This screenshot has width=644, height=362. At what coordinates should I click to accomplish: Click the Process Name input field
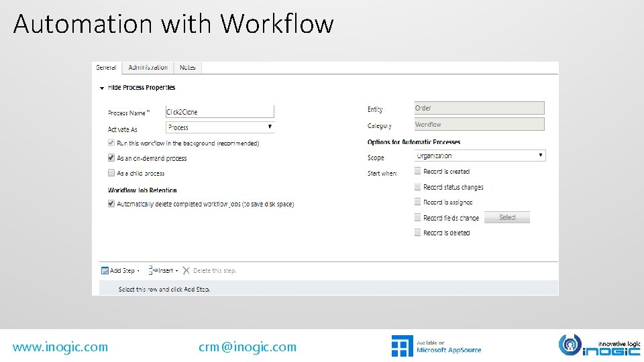click(x=220, y=112)
